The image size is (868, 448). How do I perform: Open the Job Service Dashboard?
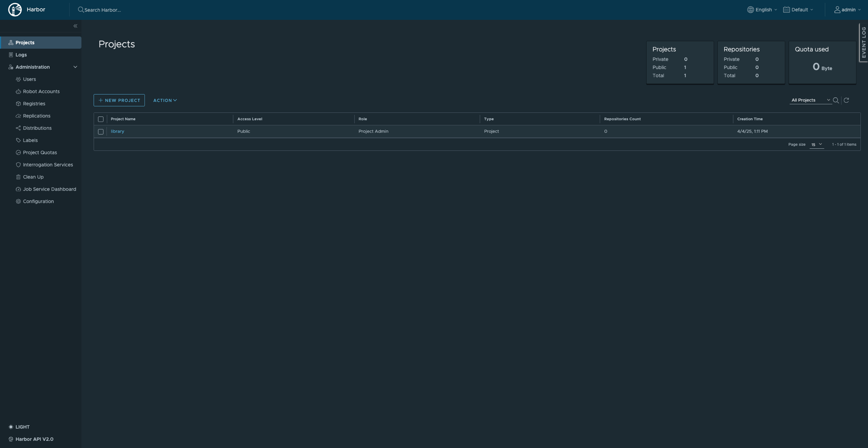(49, 189)
